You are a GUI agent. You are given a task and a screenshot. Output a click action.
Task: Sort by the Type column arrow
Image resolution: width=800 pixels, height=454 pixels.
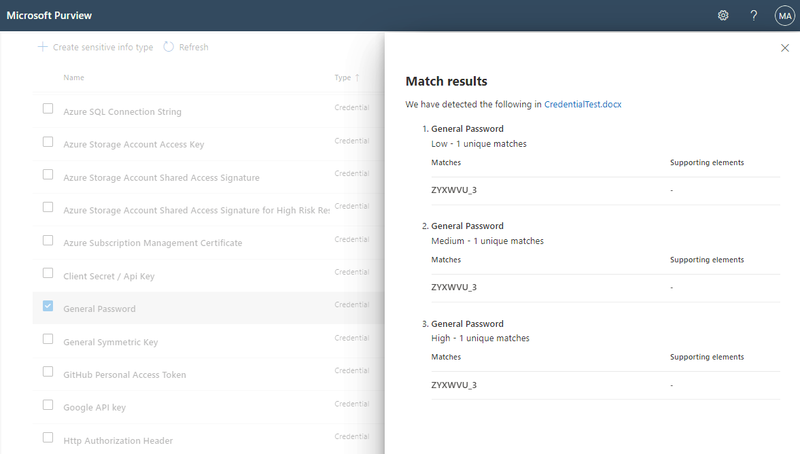[x=357, y=78]
